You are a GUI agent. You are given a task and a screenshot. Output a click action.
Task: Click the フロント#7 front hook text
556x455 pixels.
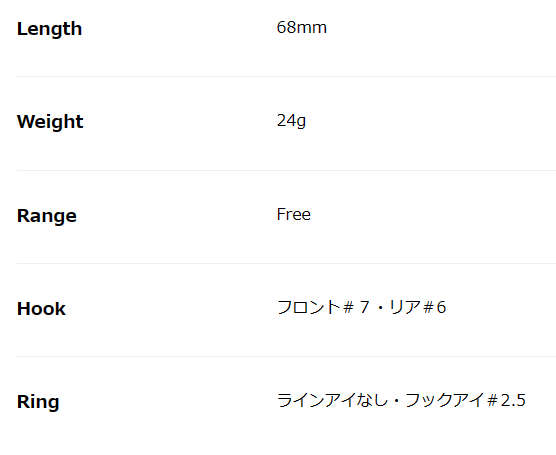click(x=323, y=307)
